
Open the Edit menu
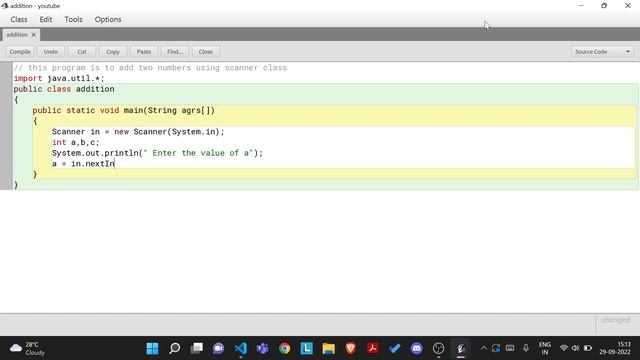[46, 19]
